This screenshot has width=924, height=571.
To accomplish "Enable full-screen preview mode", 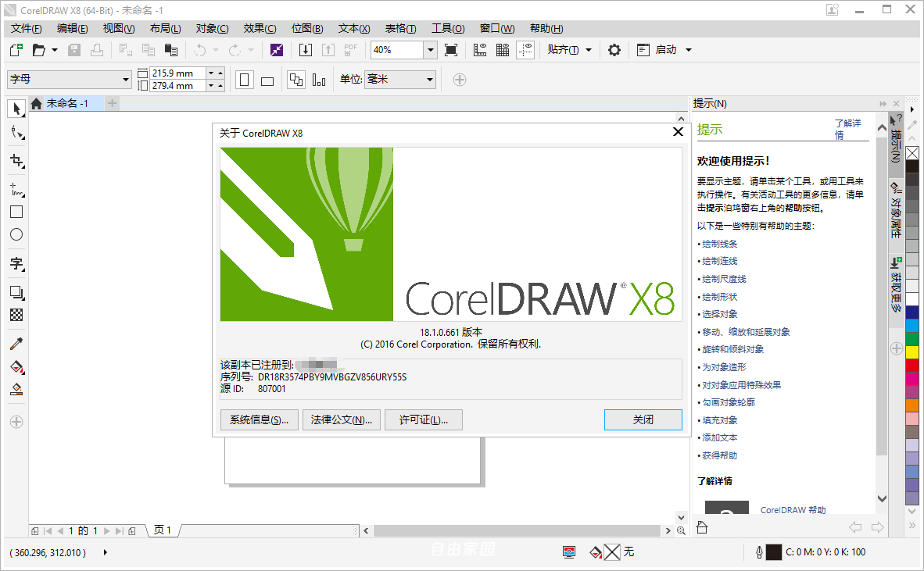I will point(450,49).
